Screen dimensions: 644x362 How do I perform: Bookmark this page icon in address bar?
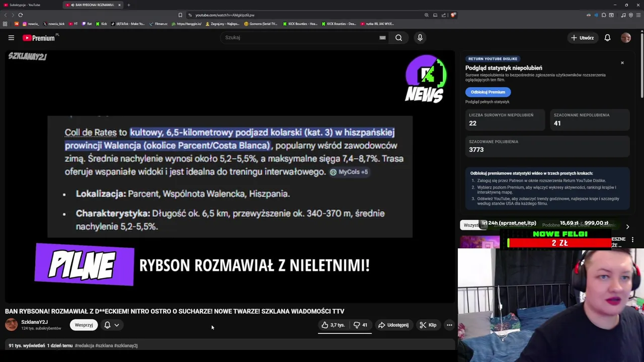pos(180,15)
